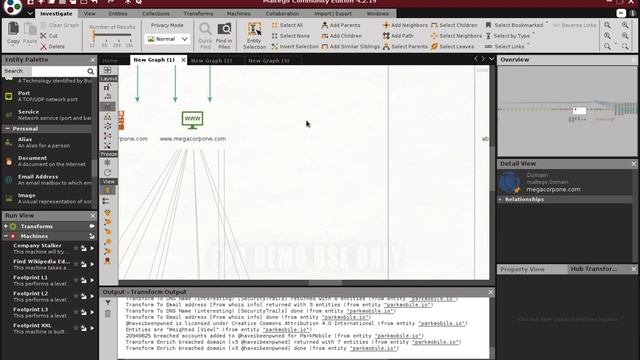Expand the Relationships section in Detail View
Viewport: 640px width, 360px height.
click(x=500, y=200)
